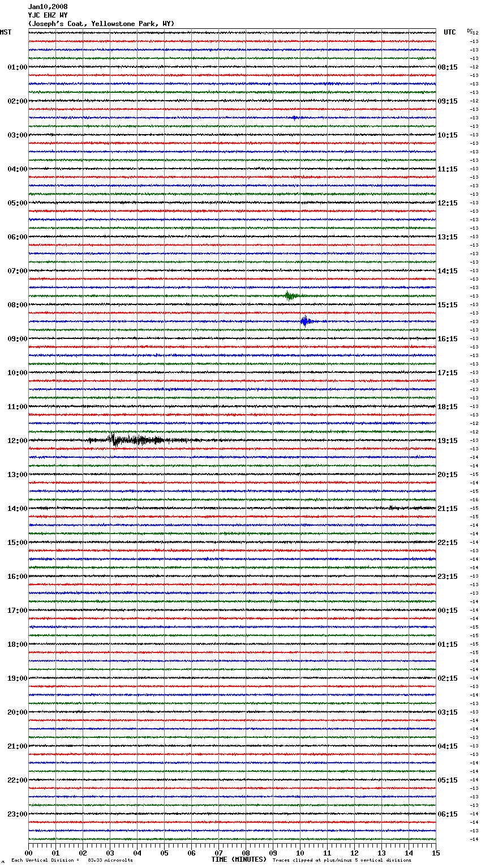
Task: Select the 23:00 MST time label
Action: coord(18,814)
